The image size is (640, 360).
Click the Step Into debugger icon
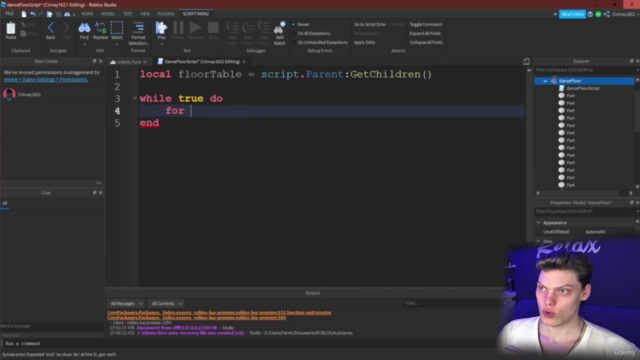pyautogui.click(x=232, y=28)
